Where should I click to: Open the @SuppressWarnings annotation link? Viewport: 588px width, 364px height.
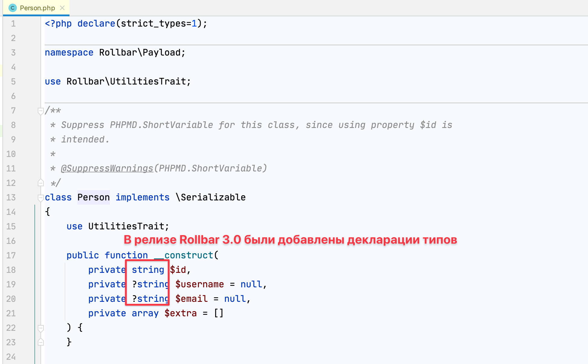click(107, 168)
